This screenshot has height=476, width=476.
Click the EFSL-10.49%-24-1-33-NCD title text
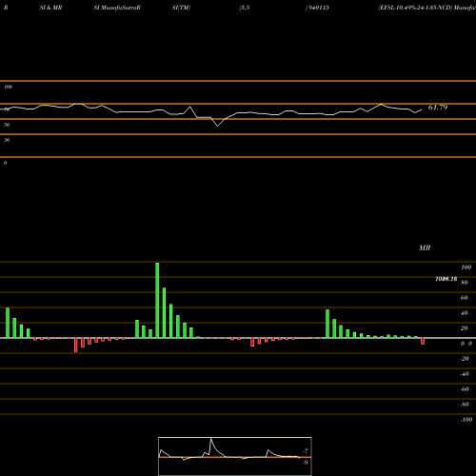tap(415, 8)
